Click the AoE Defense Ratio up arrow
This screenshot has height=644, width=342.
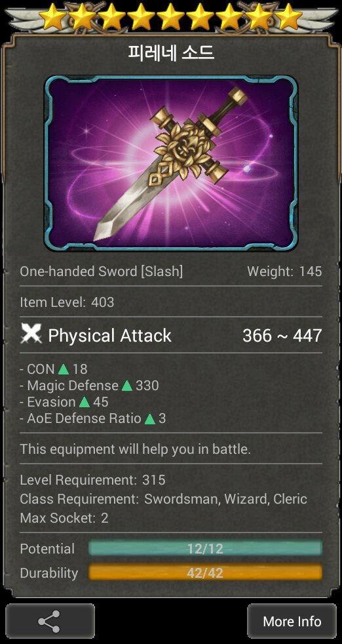150,419
